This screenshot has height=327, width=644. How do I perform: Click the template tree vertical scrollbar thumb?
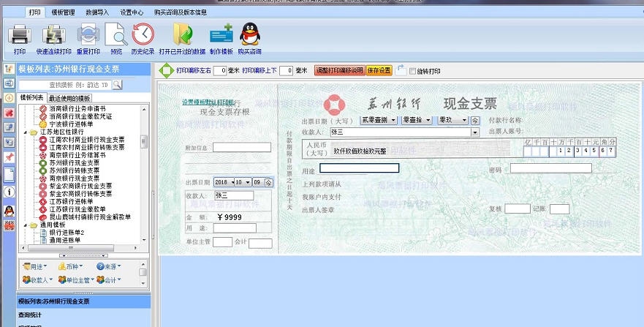tap(144, 142)
